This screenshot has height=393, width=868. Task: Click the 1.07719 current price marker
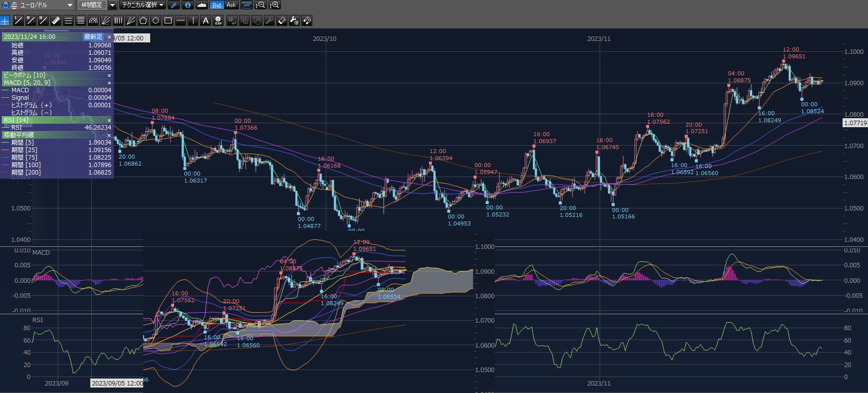coord(855,123)
